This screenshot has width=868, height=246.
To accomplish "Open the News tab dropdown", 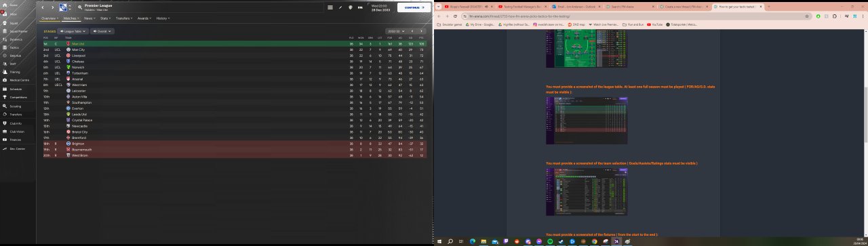I will pyautogui.click(x=90, y=18).
